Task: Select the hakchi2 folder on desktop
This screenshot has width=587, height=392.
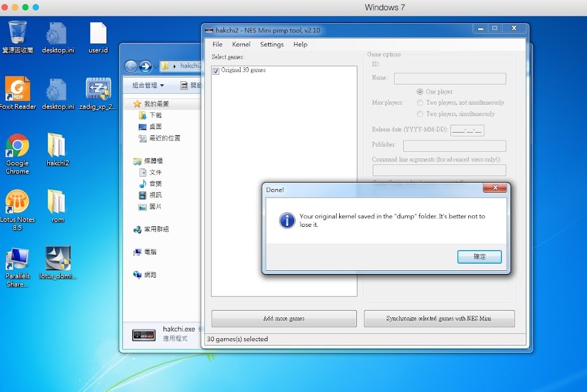Action: coord(58,150)
